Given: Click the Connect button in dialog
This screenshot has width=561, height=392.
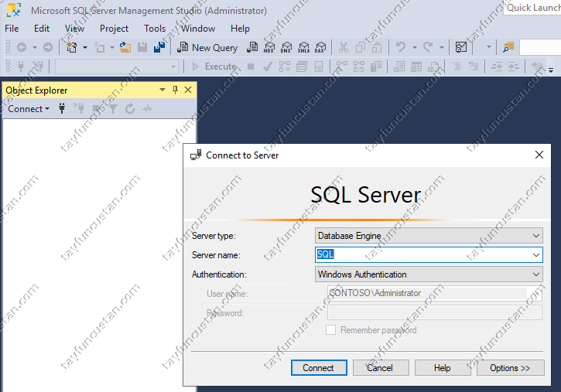Looking at the screenshot, I should (x=319, y=368).
